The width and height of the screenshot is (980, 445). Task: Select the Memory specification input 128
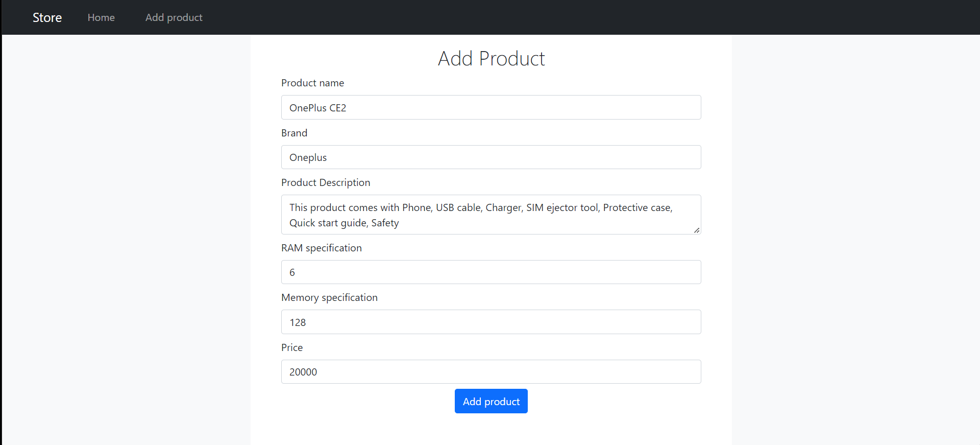pyautogui.click(x=491, y=322)
